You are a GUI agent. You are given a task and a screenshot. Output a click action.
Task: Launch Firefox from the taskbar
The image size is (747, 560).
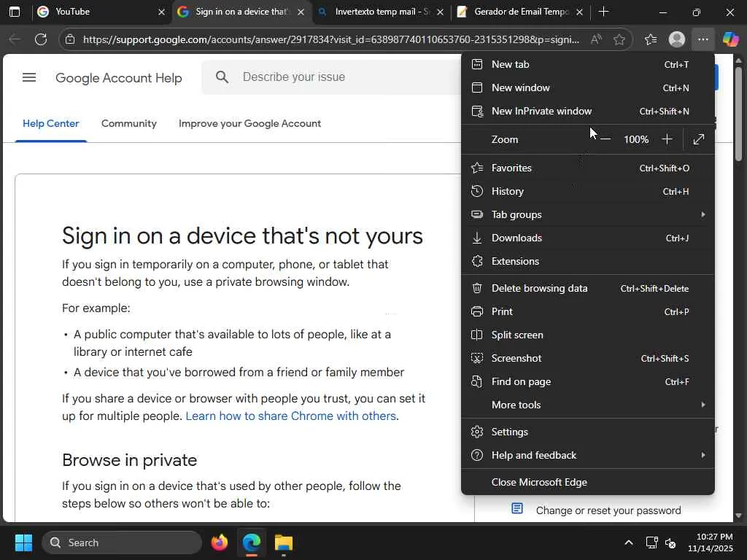tap(219, 542)
